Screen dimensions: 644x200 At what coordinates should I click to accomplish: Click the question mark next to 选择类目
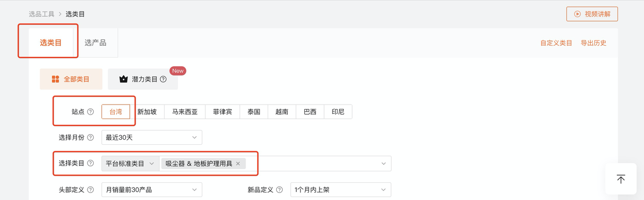[x=91, y=163]
